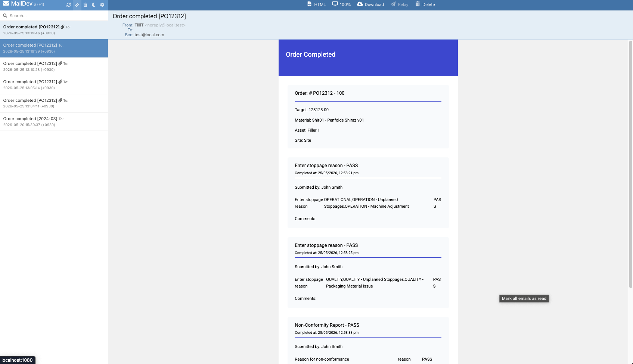Relay the email
The width and height of the screenshot is (633, 364).
coord(400,4)
